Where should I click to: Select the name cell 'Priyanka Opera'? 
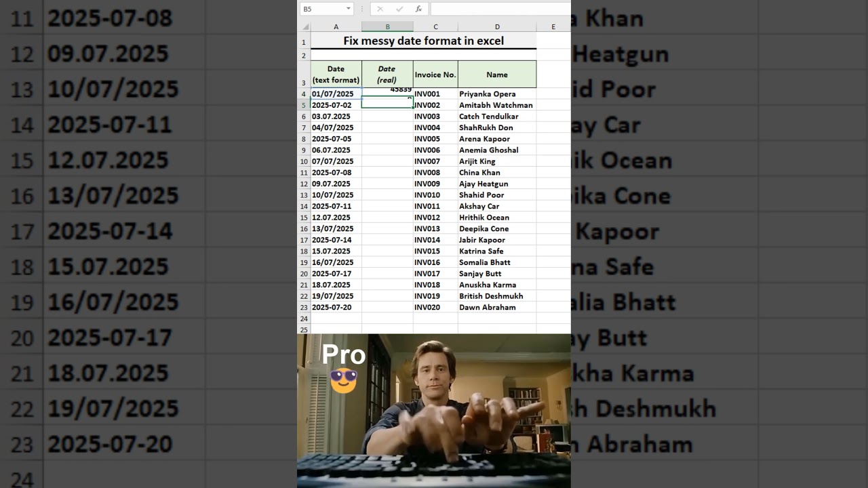pyautogui.click(x=497, y=94)
